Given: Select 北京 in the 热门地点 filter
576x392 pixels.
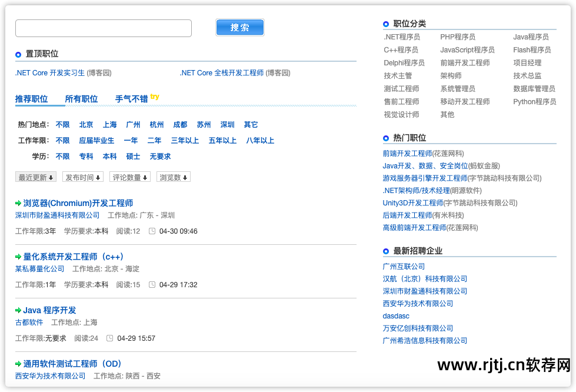Looking at the screenshot, I should click(86, 125).
